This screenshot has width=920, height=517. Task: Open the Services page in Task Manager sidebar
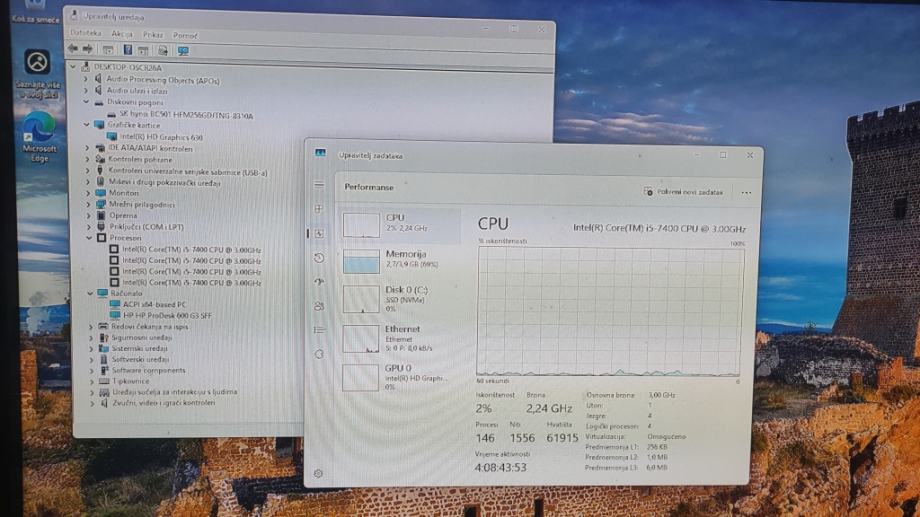[x=319, y=354]
